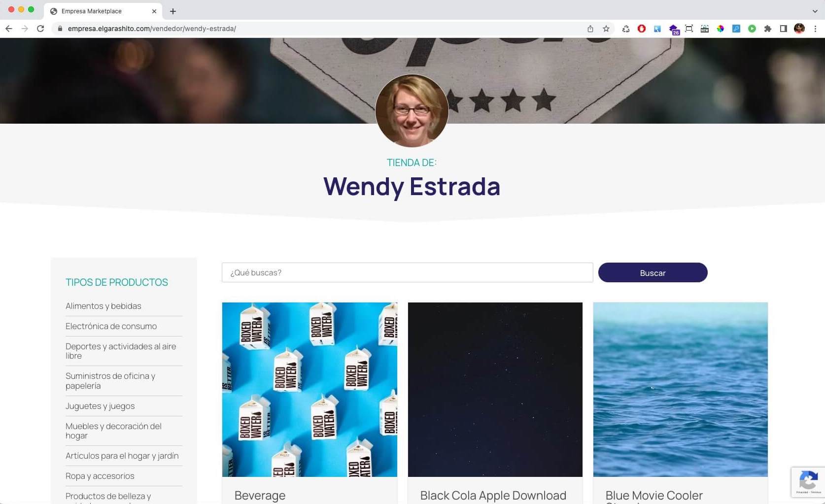The width and height of the screenshot is (825, 504).
Task: Open the Chrome profile avatar menu
Action: point(799,29)
